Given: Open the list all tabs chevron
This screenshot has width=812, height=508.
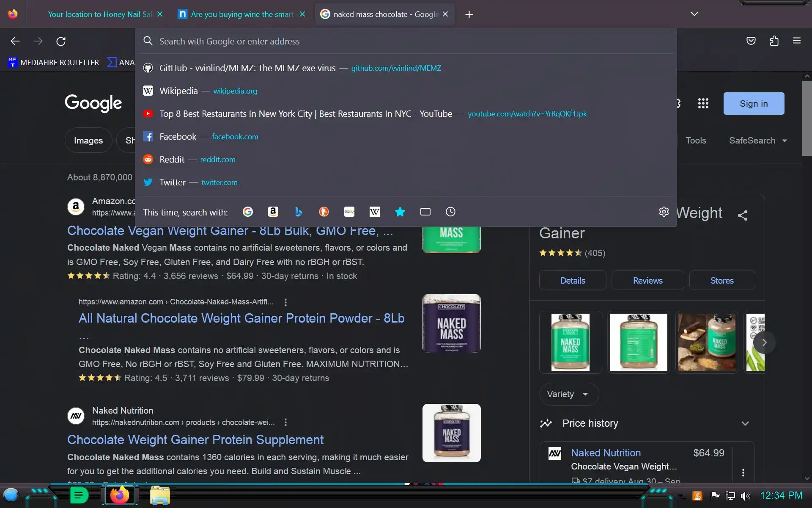Looking at the screenshot, I should (694, 14).
